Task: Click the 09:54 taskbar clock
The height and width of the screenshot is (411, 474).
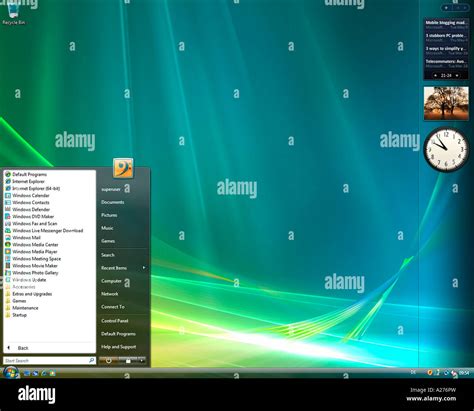Action: pos(464,373)
